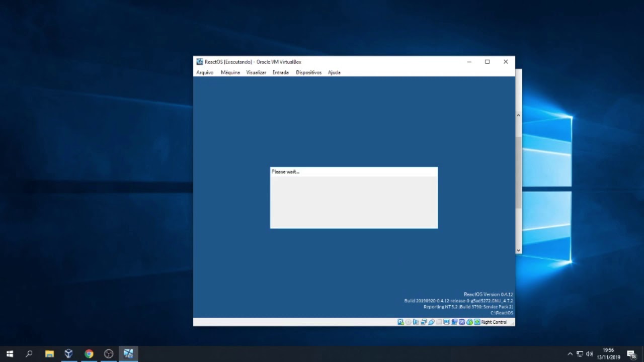644x362 pixels.
Task: Open the Dispositivos menu
Action: click(308, 72)
